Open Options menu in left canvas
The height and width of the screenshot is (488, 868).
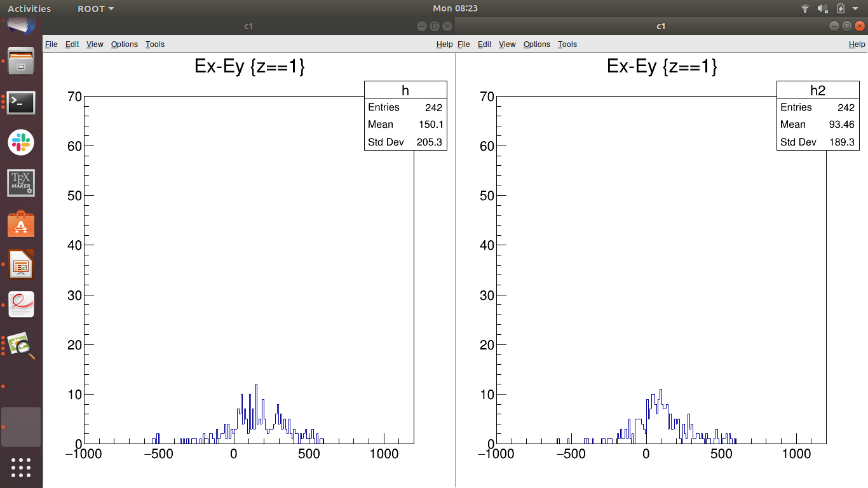click(x=124, y=44)
